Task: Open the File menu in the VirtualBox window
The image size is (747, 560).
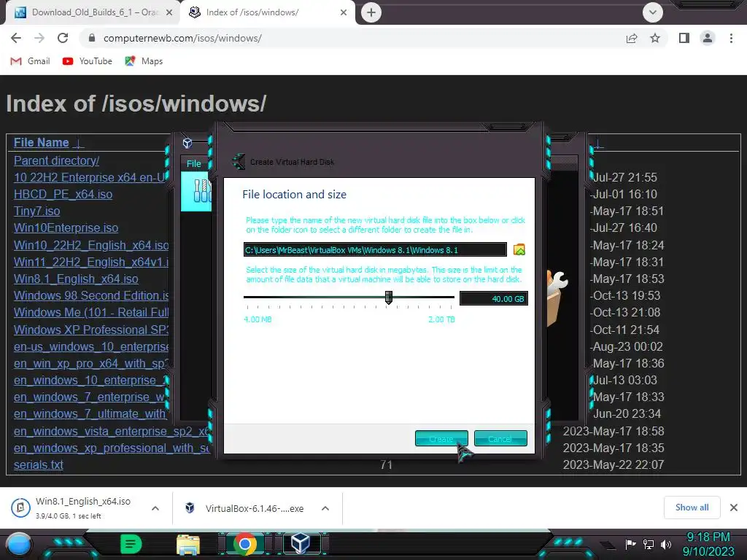Action: pyautogui.click(x=193, y=163)
